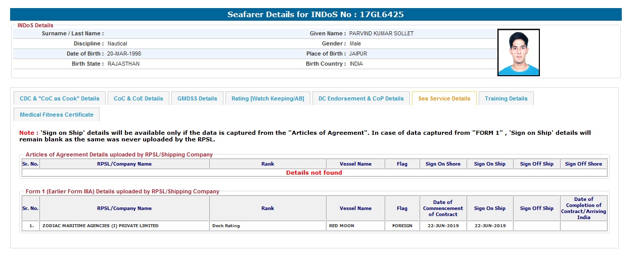Click the Seafarer Details INDoS title bar

(x=315, y=15)
